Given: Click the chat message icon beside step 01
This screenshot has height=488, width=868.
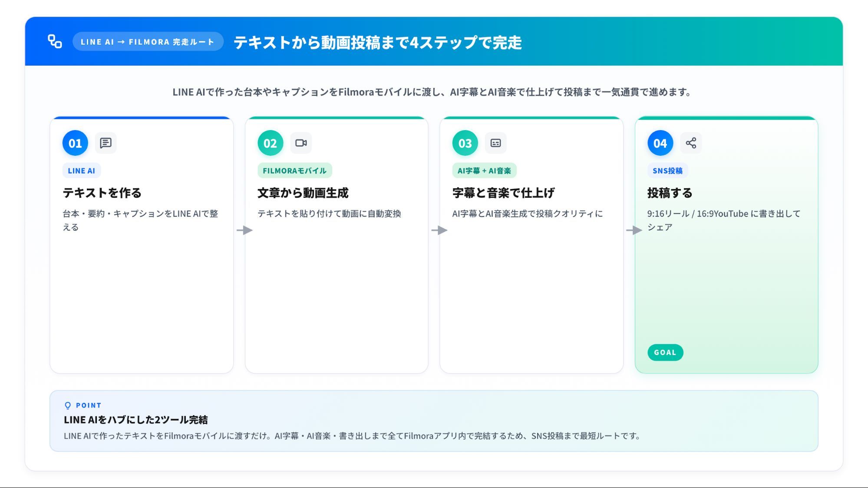Looking at the screenshot, I should coord(106,143).
